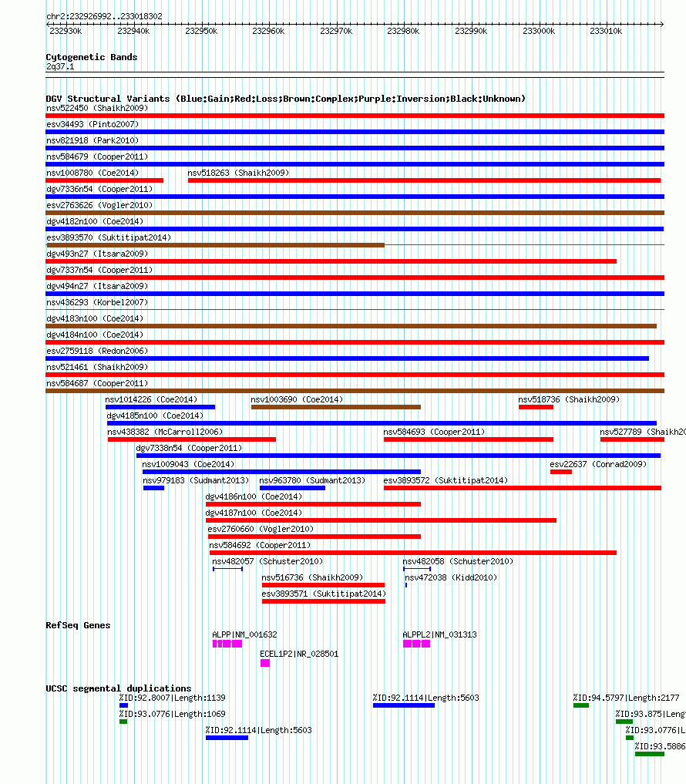The width and height of the screenshot is (686, 784).
Task: Open the nsv821918 (Park2010) variant label
Action: point(92,140)
